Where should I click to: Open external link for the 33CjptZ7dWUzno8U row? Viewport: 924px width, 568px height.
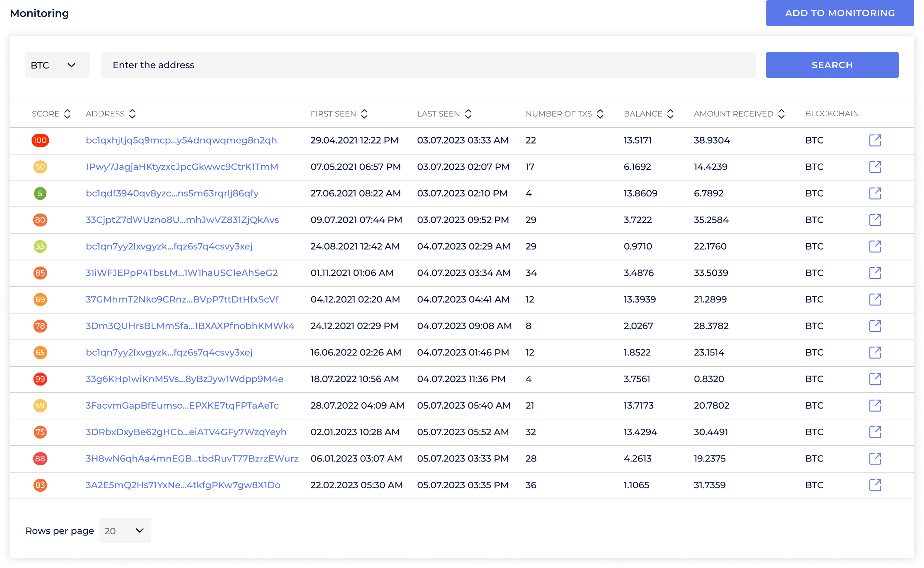[875, 220]
